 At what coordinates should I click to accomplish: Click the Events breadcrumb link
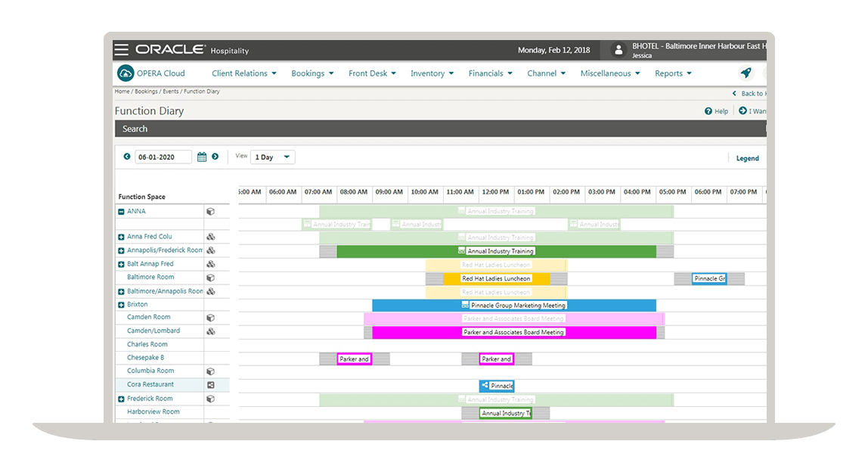click(x=170, y=92)
